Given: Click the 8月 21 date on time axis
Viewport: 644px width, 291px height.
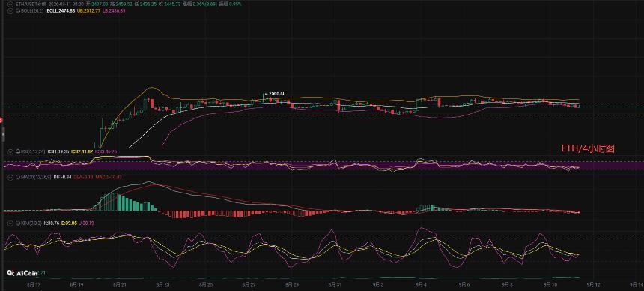Looking at the screenshot, I should click(x=120, y=285).
